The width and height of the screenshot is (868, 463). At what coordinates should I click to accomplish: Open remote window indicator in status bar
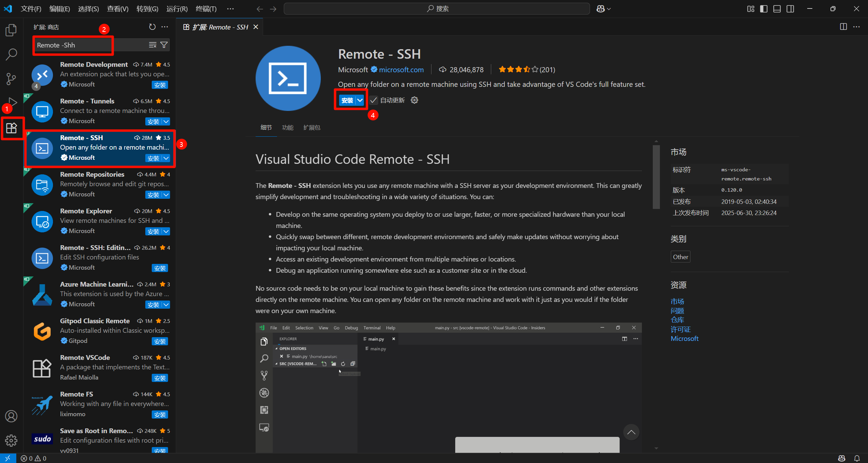point(8,458)
